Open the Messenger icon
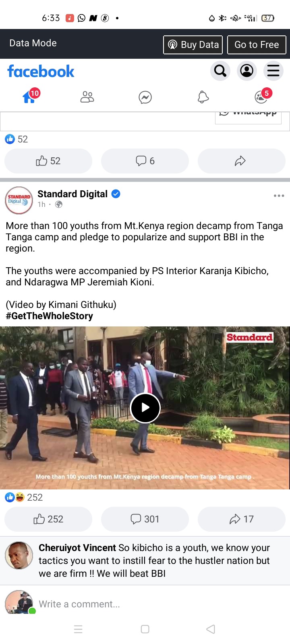 pos(145,97)
